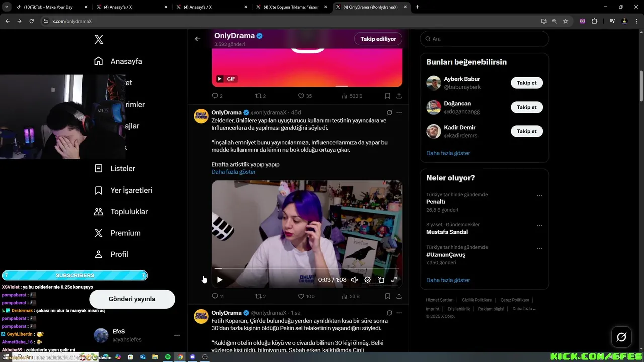
Task: Like the Zelderler post with 100 likes
Action: [306, 296]
